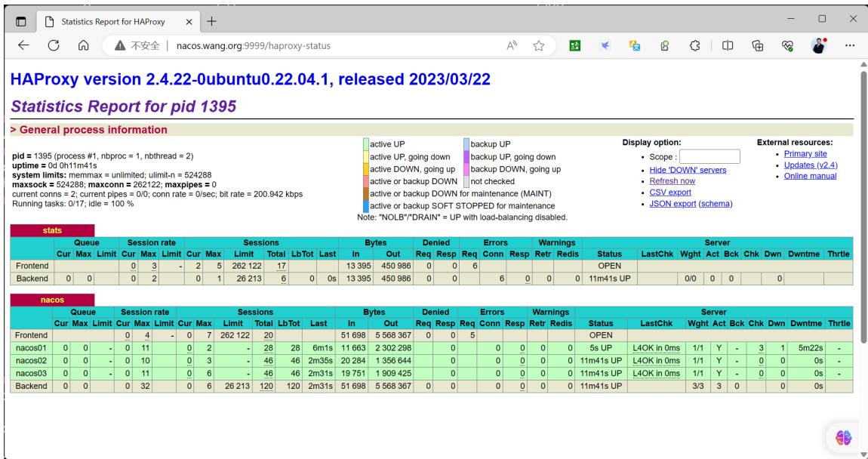Screen dimensions: 868x459
Task: Click the Scope input field
Action: [x=709, y=157]
